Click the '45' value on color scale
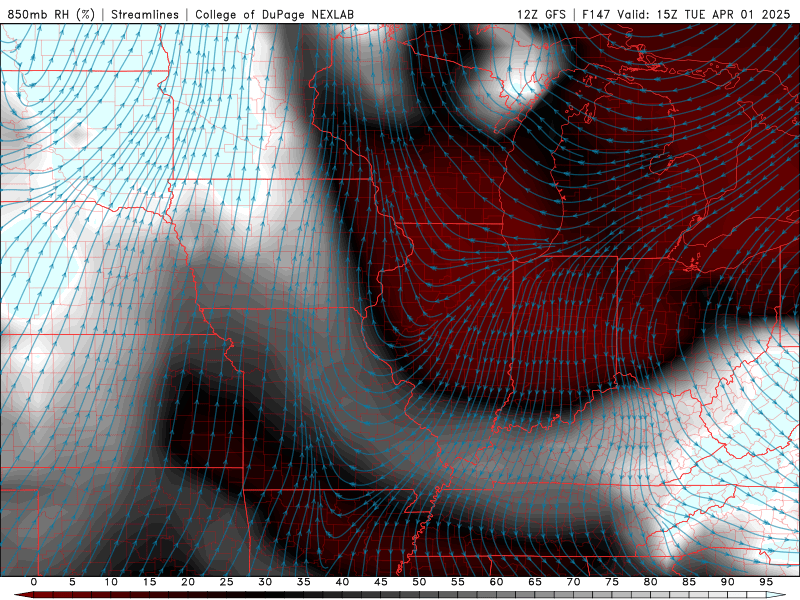 pos(381,582)
